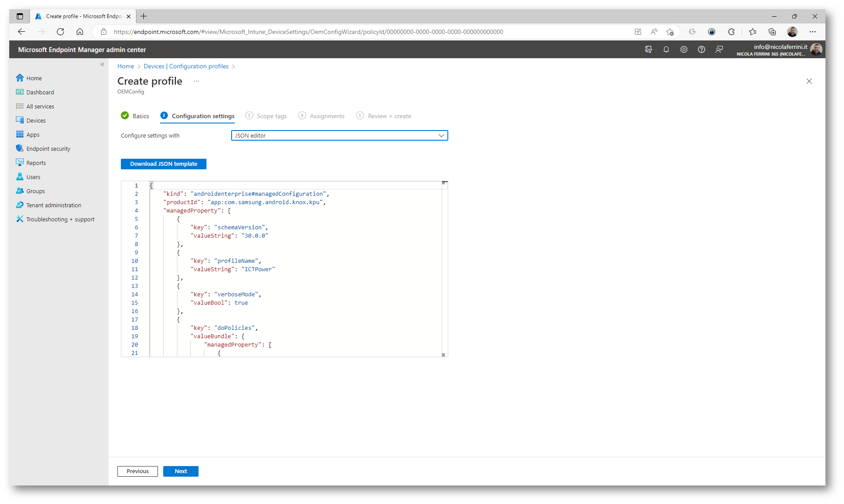Open the account profile avatar
The width and height of the screenshot is (844, 504).
click(816, 49)
